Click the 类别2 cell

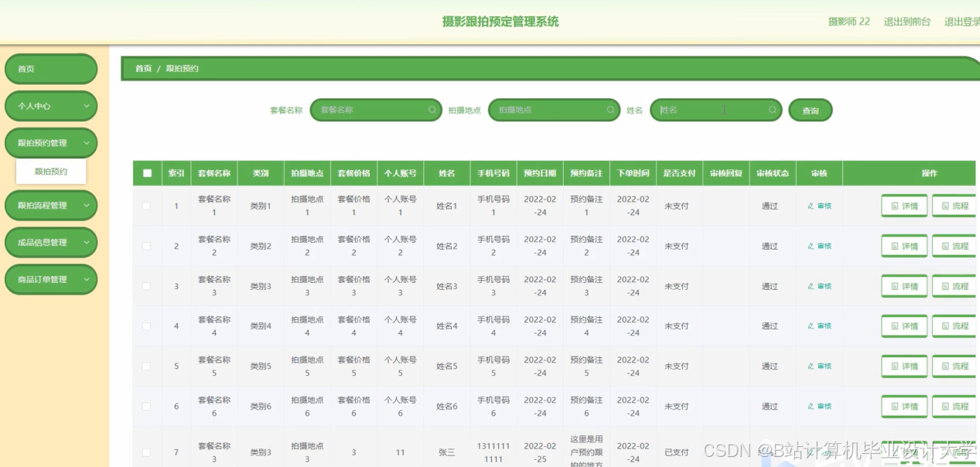tap(261, 246)
